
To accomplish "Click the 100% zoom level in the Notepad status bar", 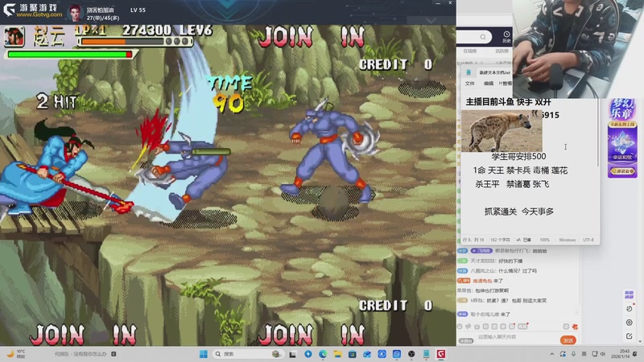I will (545, 240).
